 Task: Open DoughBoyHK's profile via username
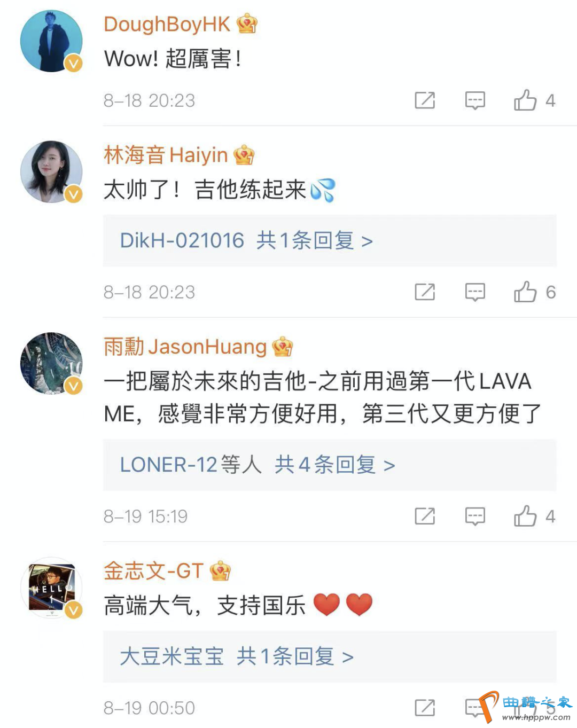click(x=167, y=24)
